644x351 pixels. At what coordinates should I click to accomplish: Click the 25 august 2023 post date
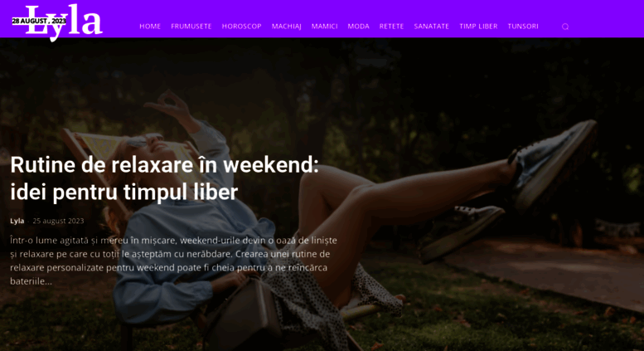click(58, 221)
